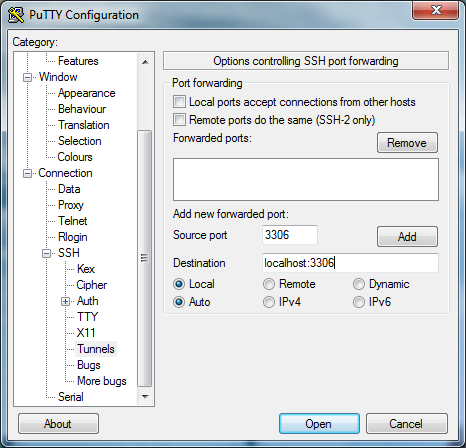Select the SSH category
The image size is (466, 448).
(x=69, y=253)
